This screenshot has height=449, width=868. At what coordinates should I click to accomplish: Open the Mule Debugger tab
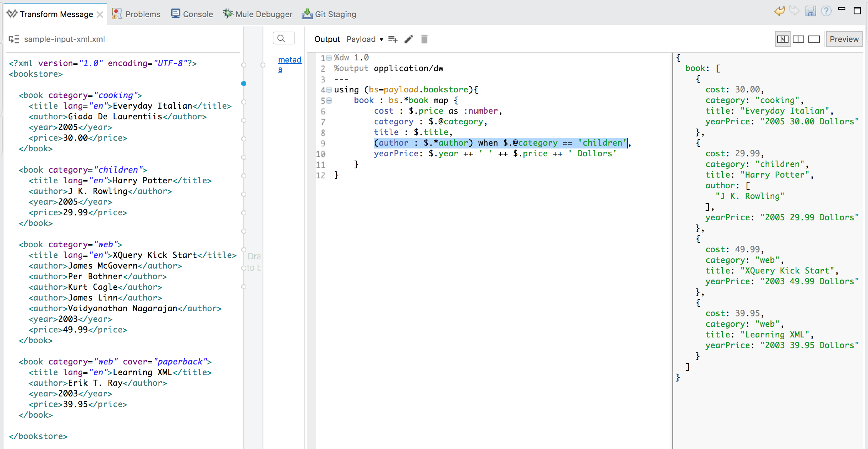coord(258,14)
